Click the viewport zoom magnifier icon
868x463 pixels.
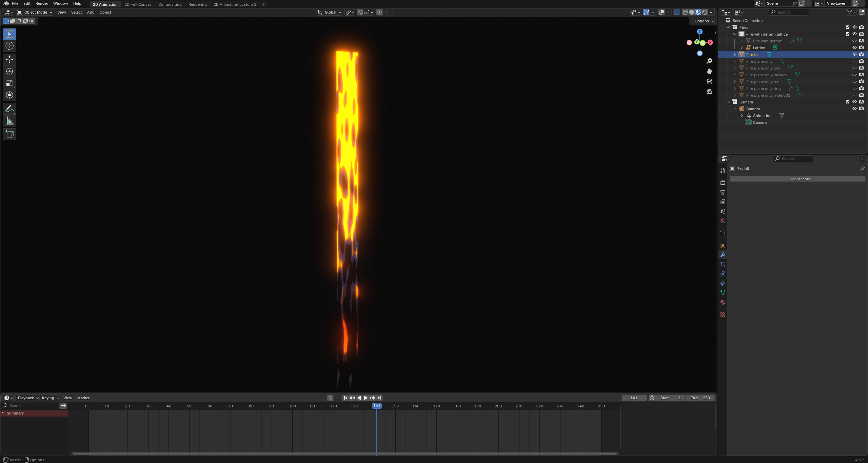(x=709, y=61)
